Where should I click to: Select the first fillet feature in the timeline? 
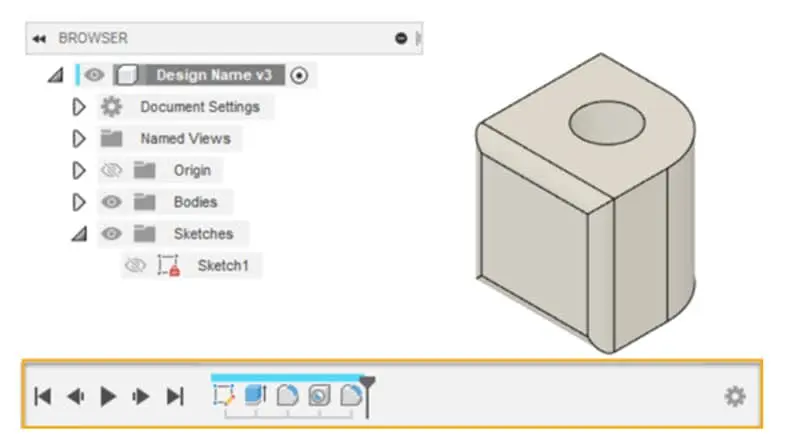(x=288, y=395)
